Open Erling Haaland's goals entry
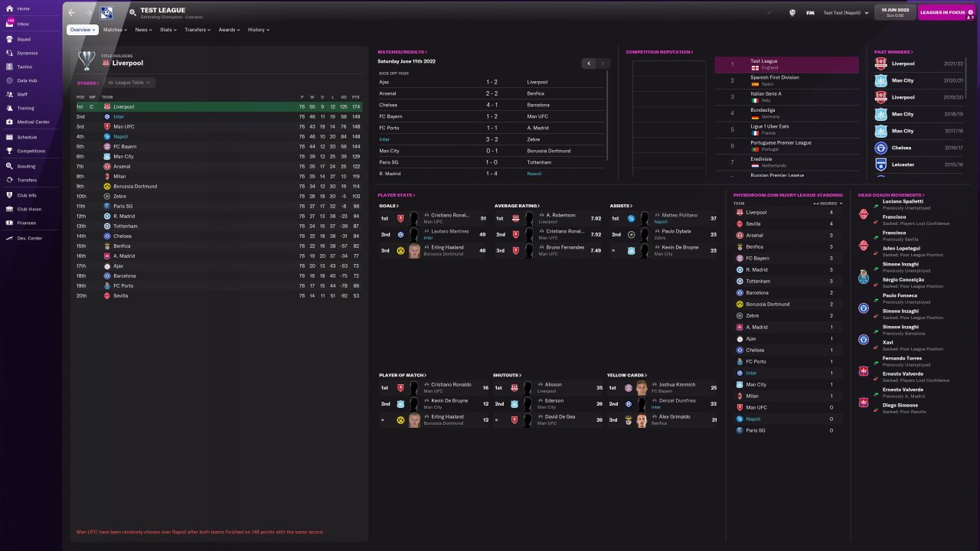980x551 pixels. point(433,250)
